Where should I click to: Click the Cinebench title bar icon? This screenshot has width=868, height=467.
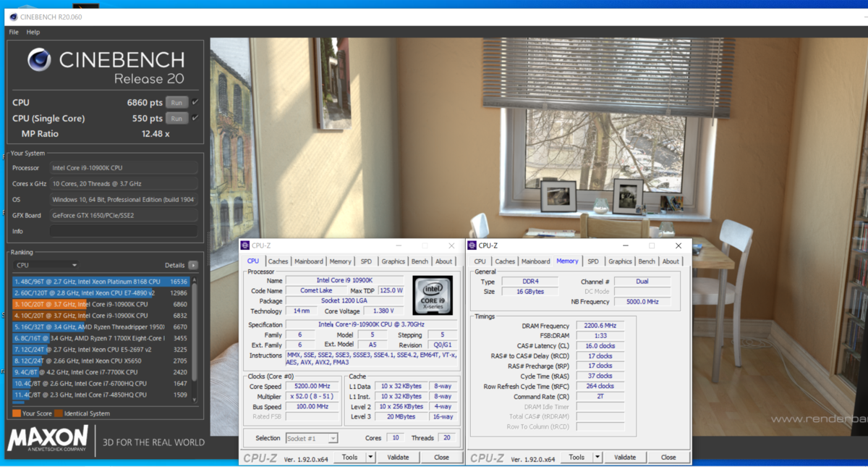pyautogui.click(x=14, y=17)
